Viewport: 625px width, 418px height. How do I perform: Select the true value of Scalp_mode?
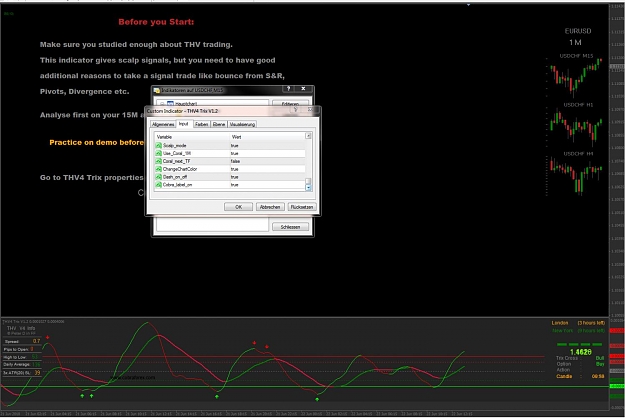pos(234,145)
